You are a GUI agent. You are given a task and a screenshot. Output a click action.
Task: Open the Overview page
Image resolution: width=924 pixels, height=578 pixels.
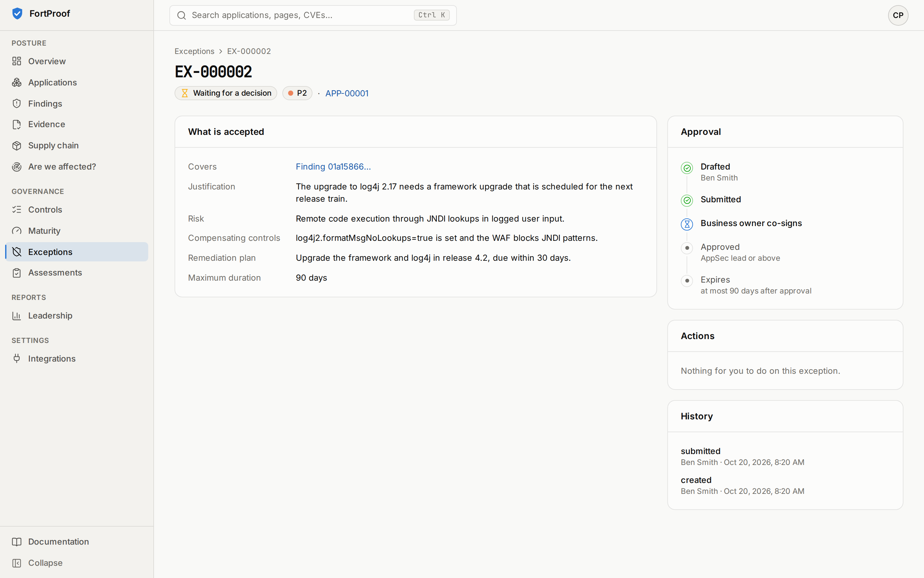click(x=77, y=61)
